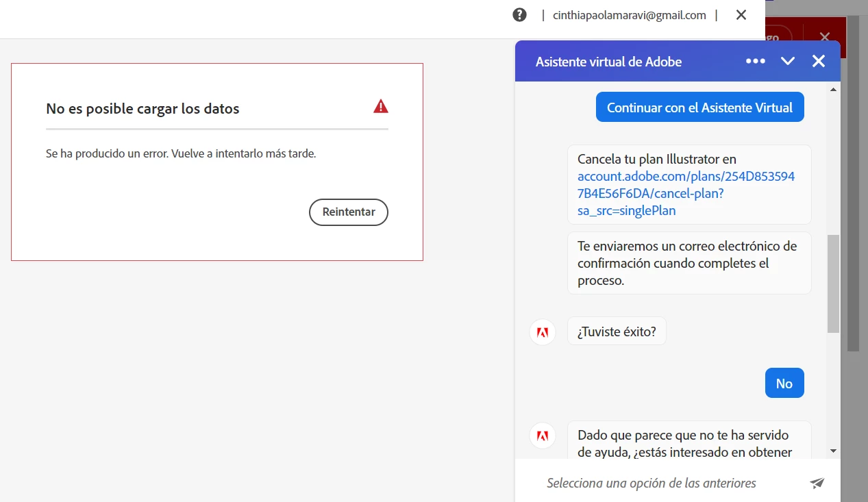
Task: Click the Reintentar button
Action: tap(349, 212)
